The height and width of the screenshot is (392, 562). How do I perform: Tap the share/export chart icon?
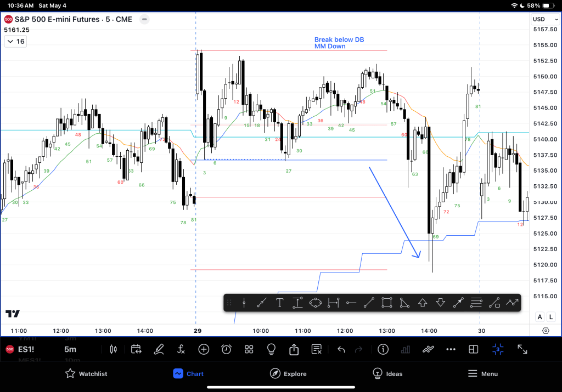294,349
